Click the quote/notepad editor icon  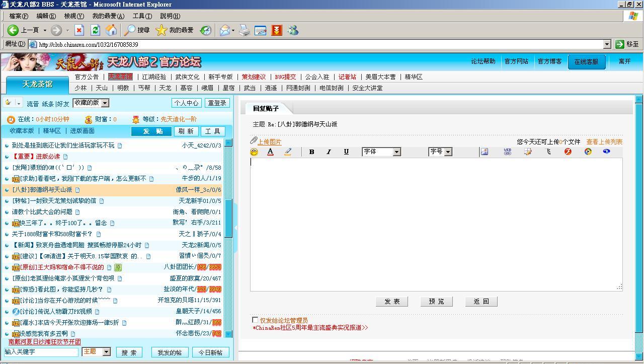[528, 152]
